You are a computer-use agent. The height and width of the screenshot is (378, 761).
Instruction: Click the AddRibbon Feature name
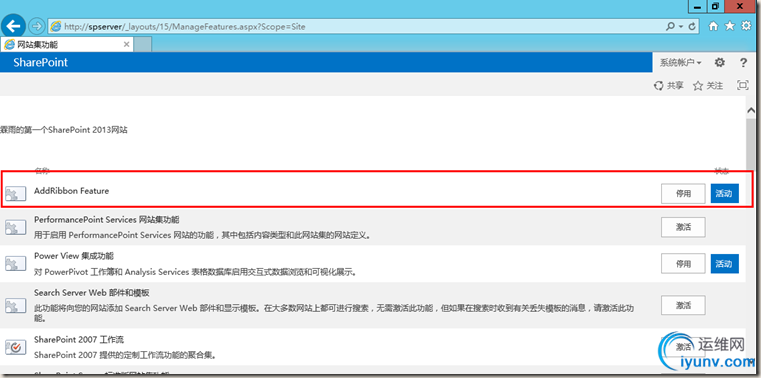coord(71,191)
